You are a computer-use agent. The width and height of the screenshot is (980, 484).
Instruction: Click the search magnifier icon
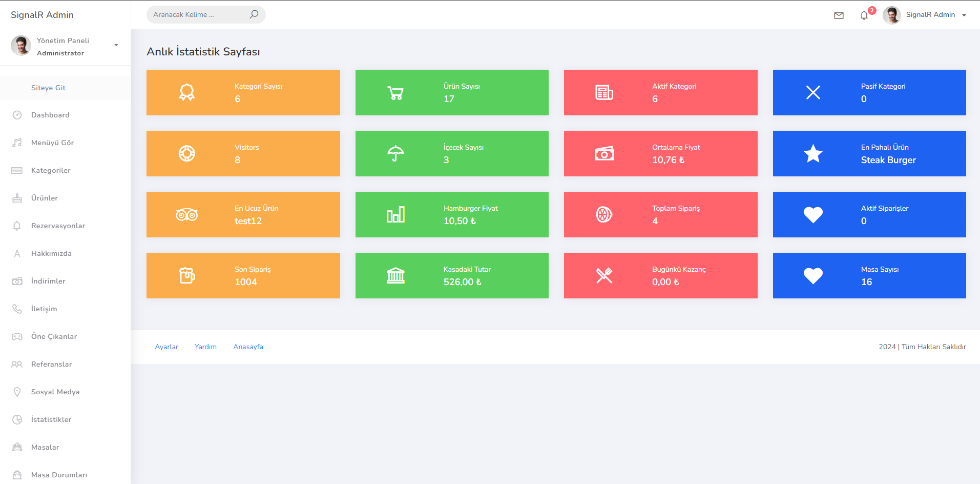pyautogui.click(x=254, y=14)
